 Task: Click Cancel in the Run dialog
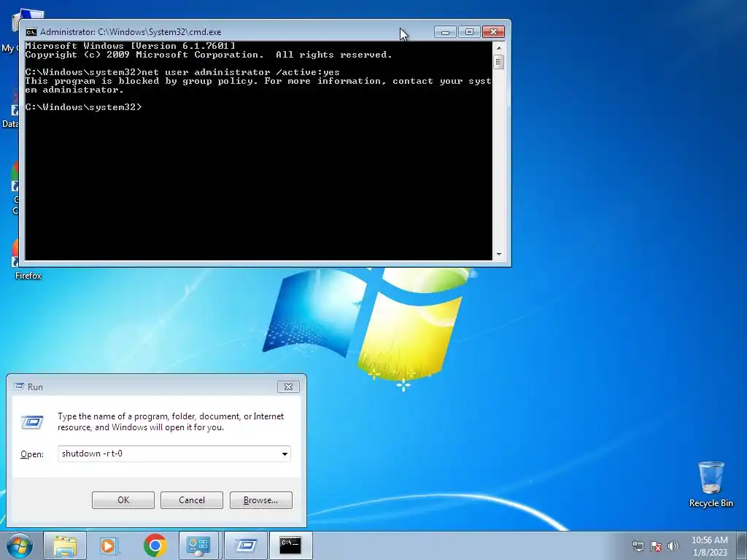tap(192, 500)
